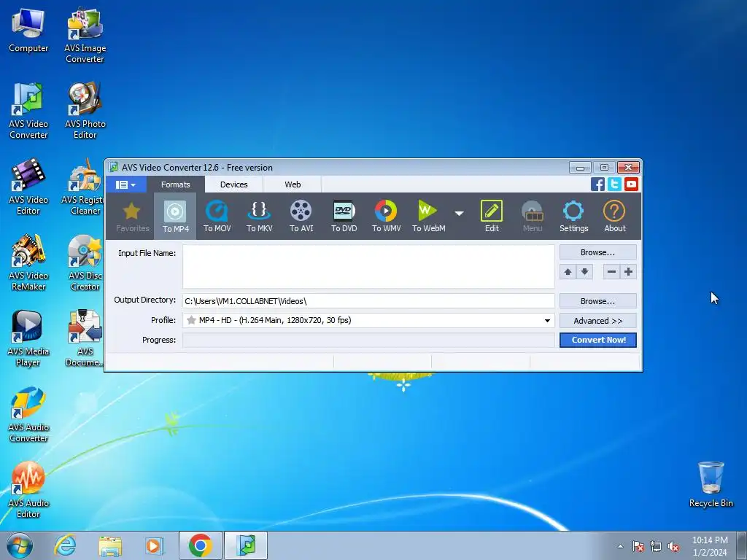The height and width of the screenshot is (560, 747).
Task: Select AVS Registry Cleaner desktop shortcut
Action: (83, 187)
